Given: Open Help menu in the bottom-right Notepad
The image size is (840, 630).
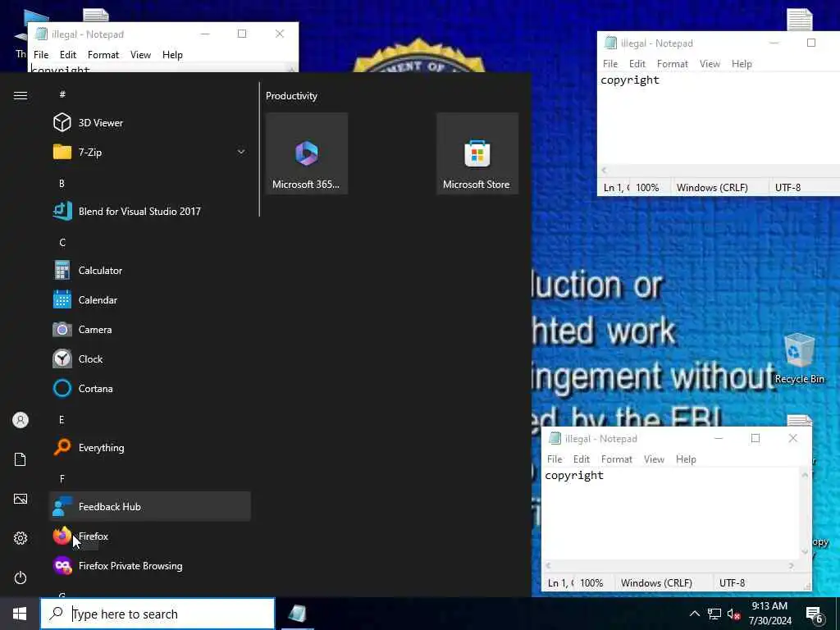Looking at the screenshot, I should click(x=686, y=459).
